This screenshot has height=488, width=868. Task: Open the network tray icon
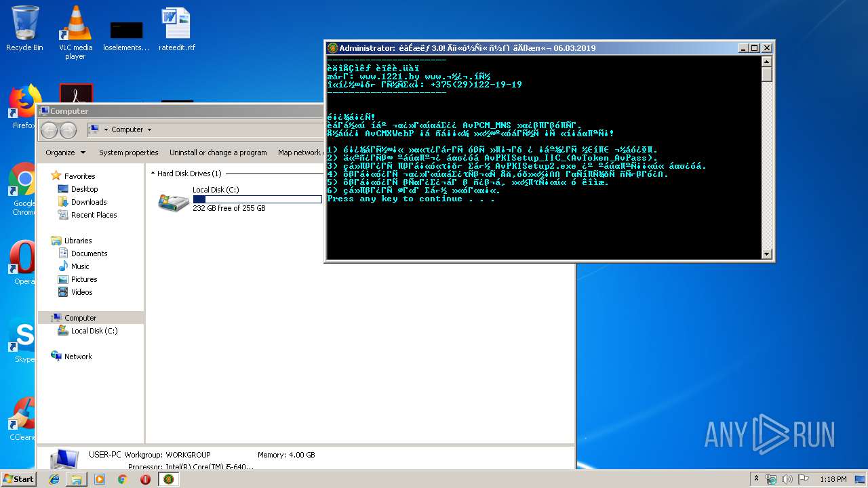point(771,479)
